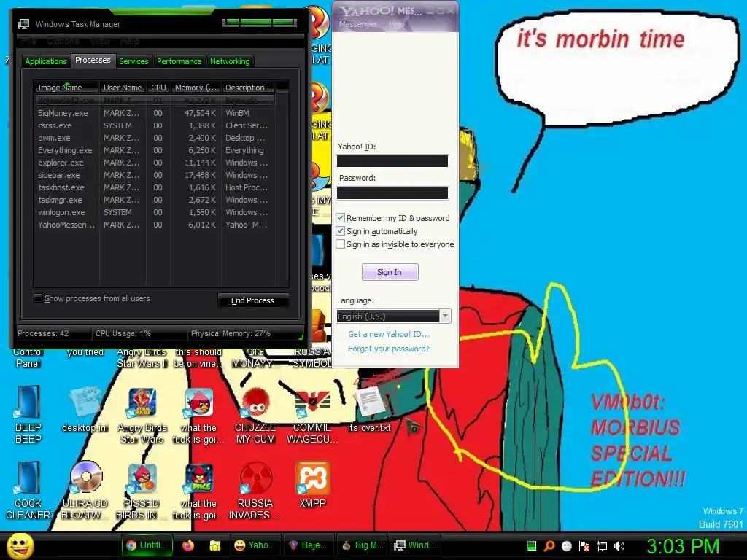Image resolution: width=747 pixels, height=560 pixels.
Task: Click the Password input field
Action: coord(392,192)
